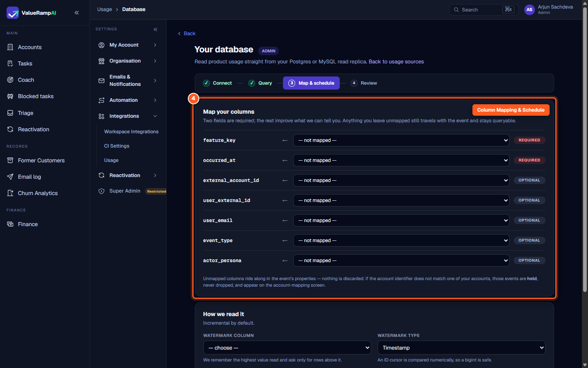Open user_email mapping dropdown
Screen dimensions: 588x368
401,220
